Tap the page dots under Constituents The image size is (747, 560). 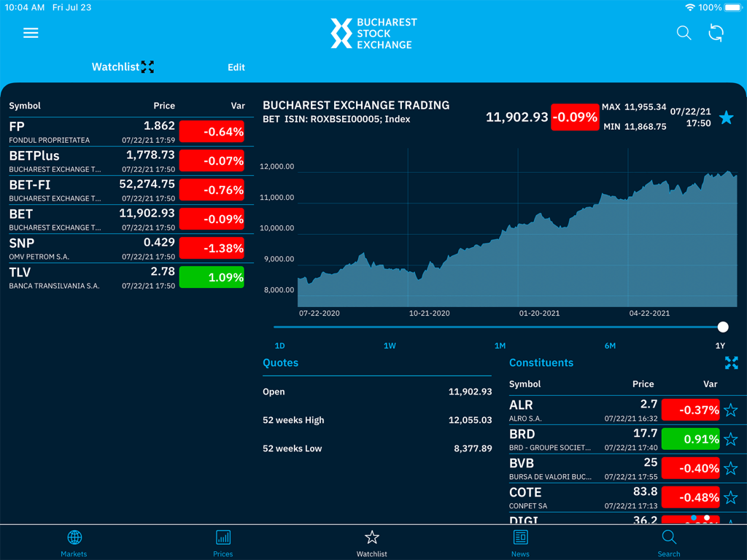pos(701,518)
